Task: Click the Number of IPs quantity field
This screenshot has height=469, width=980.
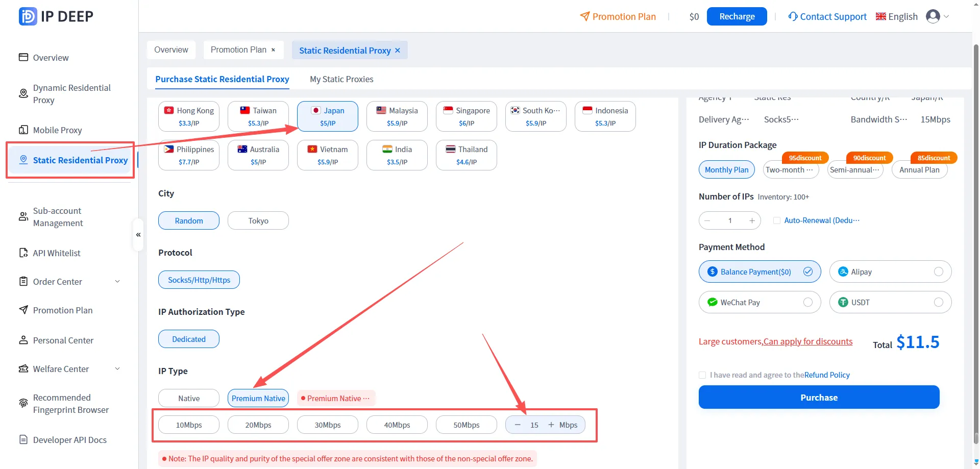Action: pos(730,220)
